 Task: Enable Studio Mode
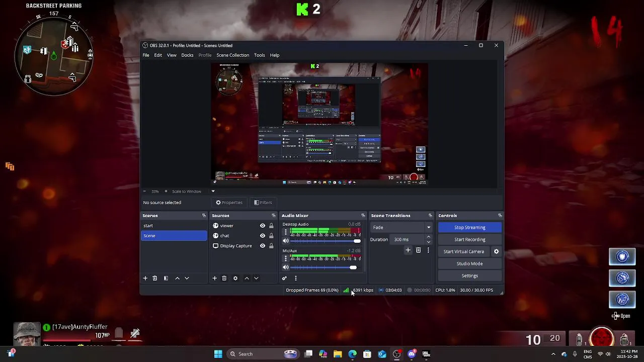pos(470,263)
